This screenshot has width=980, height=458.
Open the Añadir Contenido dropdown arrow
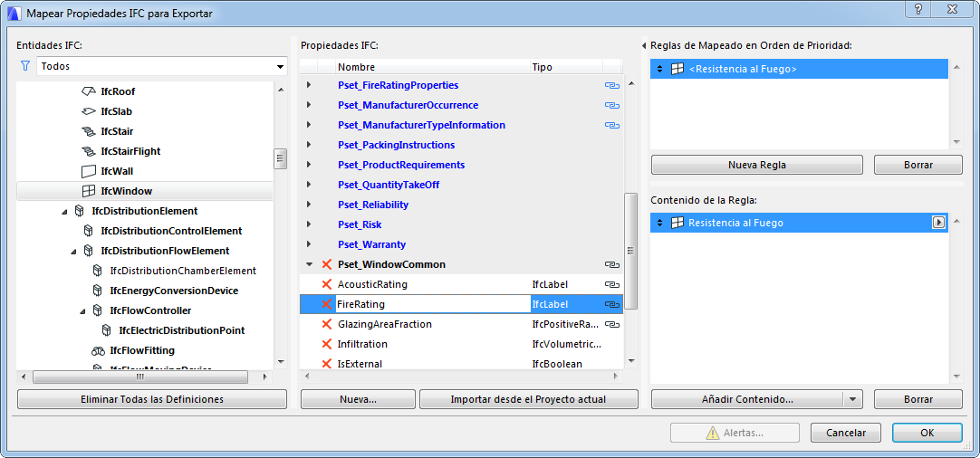[x=852, y=399]
